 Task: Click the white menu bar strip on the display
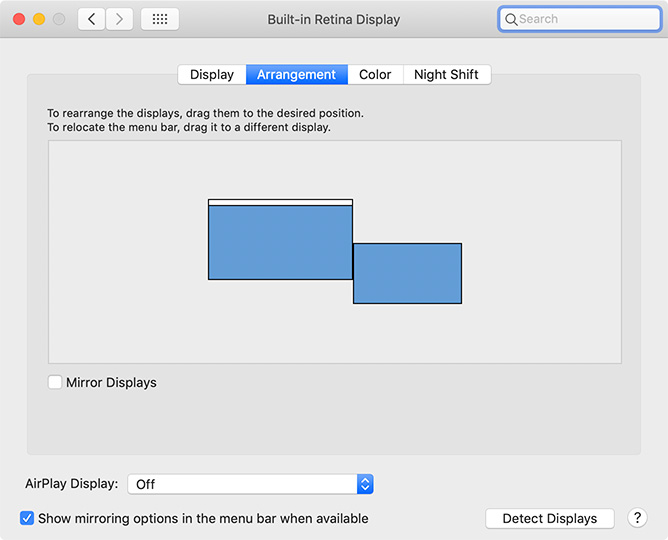tap(280, 202)
